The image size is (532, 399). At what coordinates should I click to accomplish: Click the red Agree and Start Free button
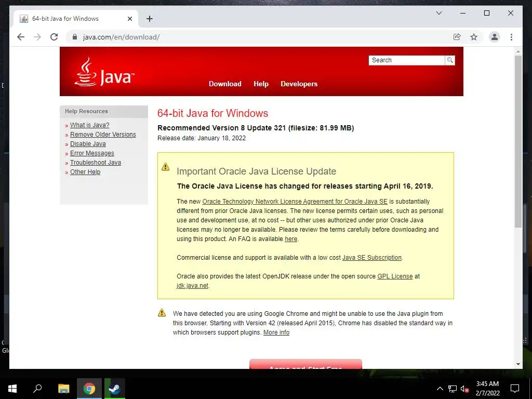pyautogui.click(x=305, y=364)
